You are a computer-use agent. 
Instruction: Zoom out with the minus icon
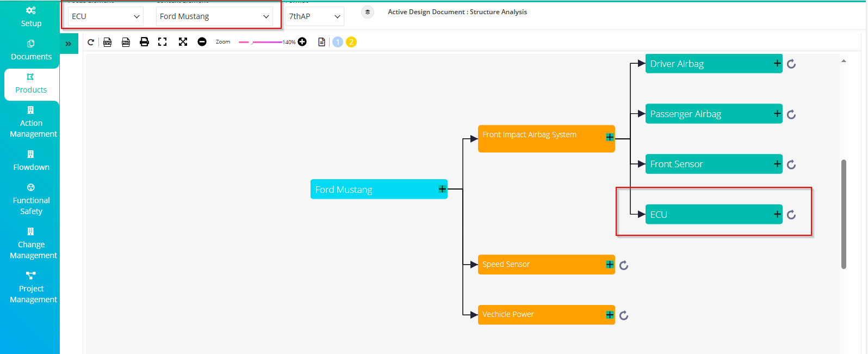(x=202, y=42)
